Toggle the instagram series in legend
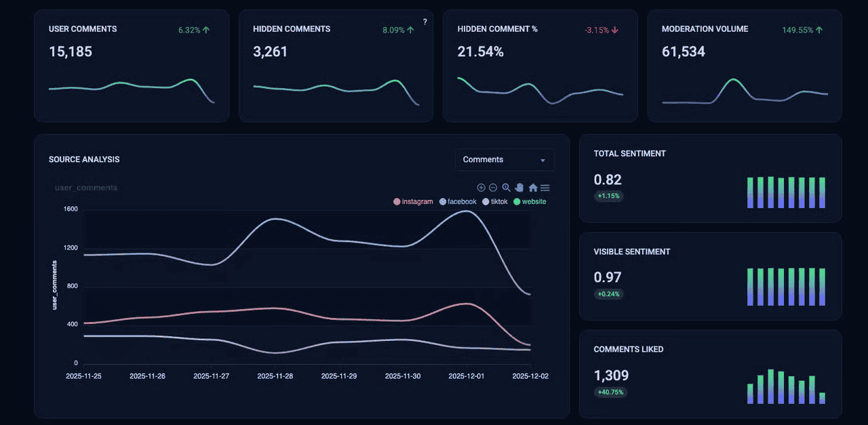Image resolution: width=868 pixels, height=425 pixels. click(x=414, y=202)
